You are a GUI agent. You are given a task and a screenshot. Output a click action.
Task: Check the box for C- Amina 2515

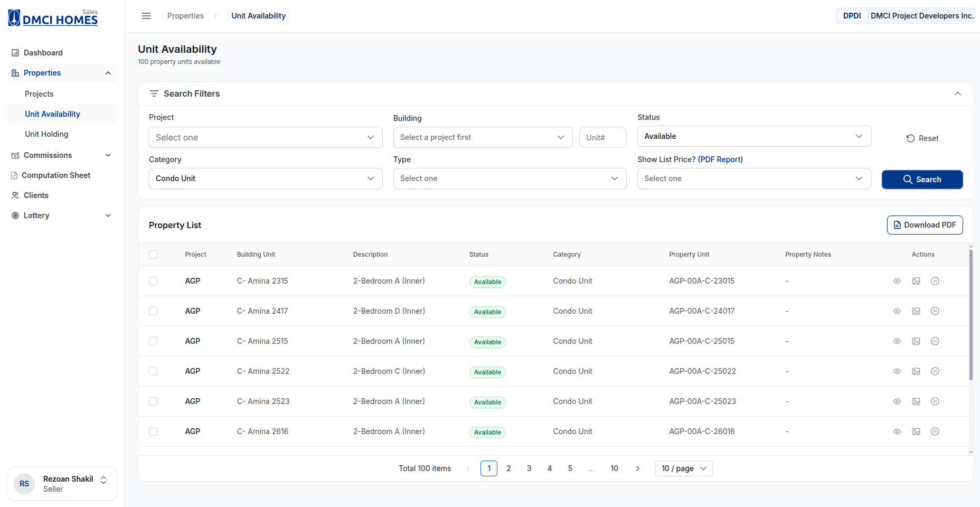[x=153, y=341]
